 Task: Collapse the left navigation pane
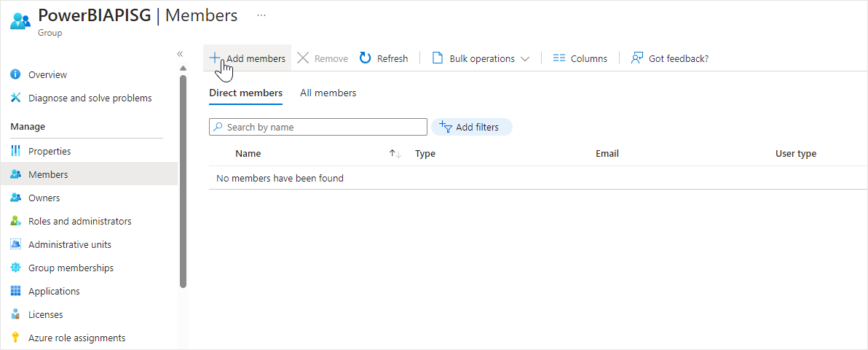(x=180, y=54)
